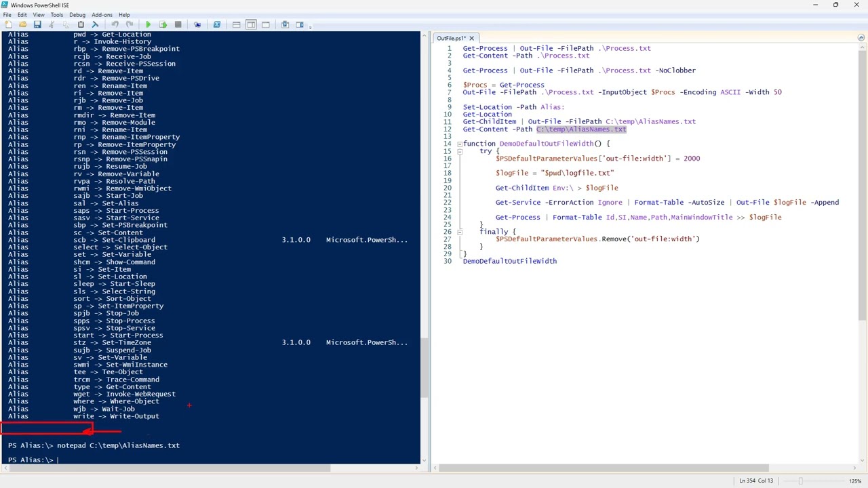Click line number 14 in gutter
The width and height of the screenshot is (868, 488).
(448, 144)
